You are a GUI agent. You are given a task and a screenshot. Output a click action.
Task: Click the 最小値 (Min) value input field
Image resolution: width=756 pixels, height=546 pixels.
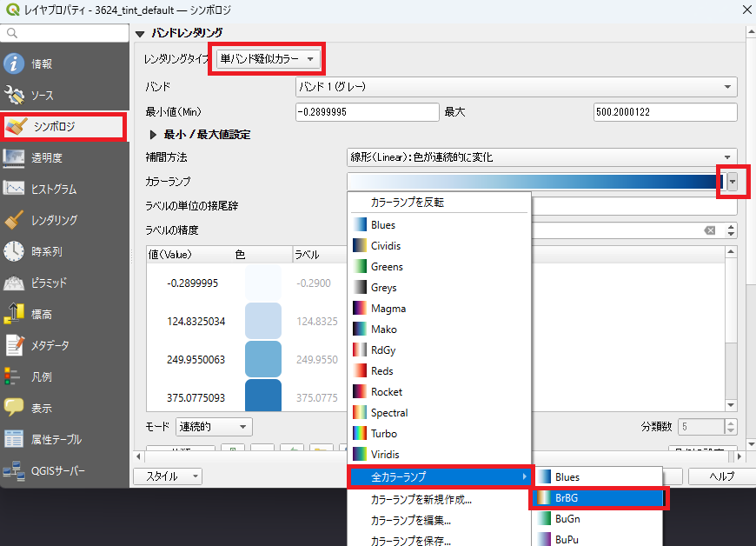[x=367, y=112]
